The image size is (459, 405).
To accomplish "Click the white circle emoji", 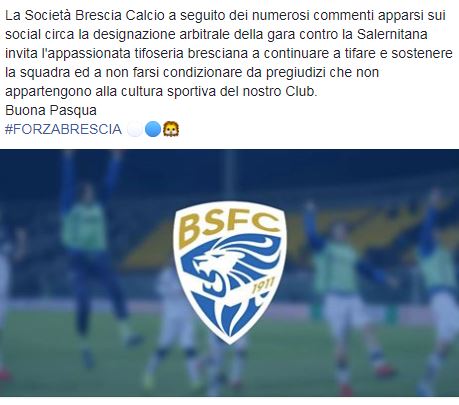I will click(x=135, y=129).
